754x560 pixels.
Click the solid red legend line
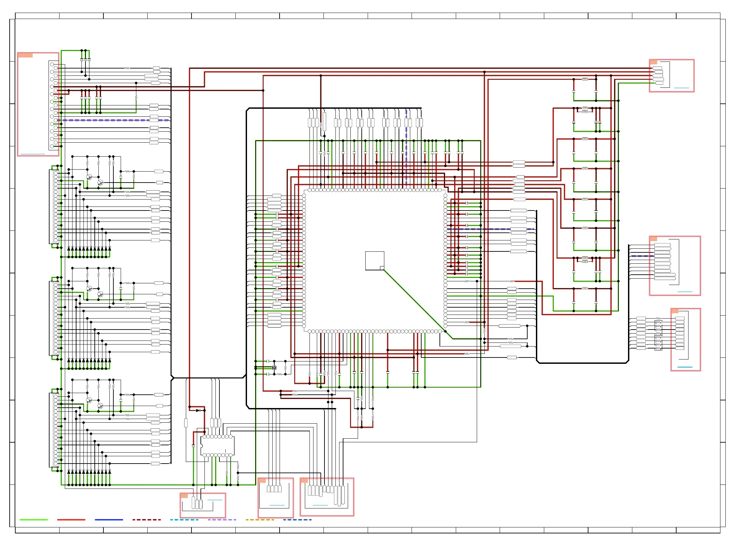click(71, 519)
